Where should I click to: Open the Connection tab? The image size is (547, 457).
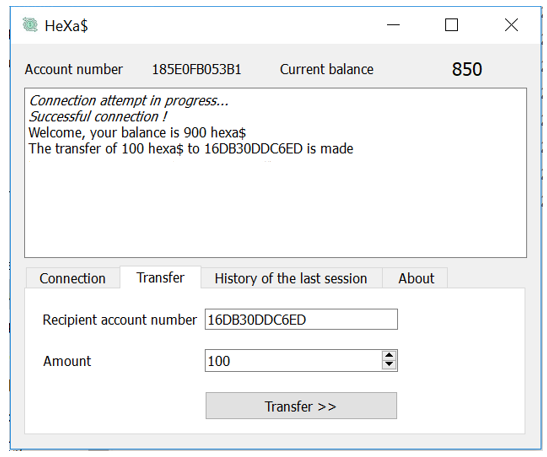tap(73, 278)
